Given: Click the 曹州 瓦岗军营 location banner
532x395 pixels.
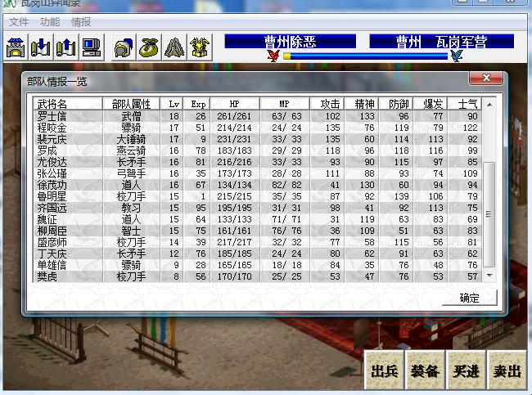Looking at the screenshot, I should click(x=441, y=42).
